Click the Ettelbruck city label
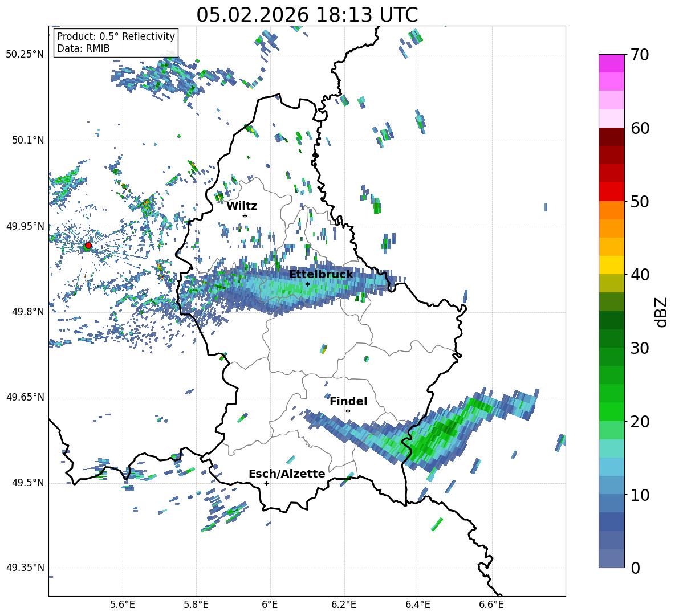Image resolution: width=675 pixels, height=616 pixels. 321,275
